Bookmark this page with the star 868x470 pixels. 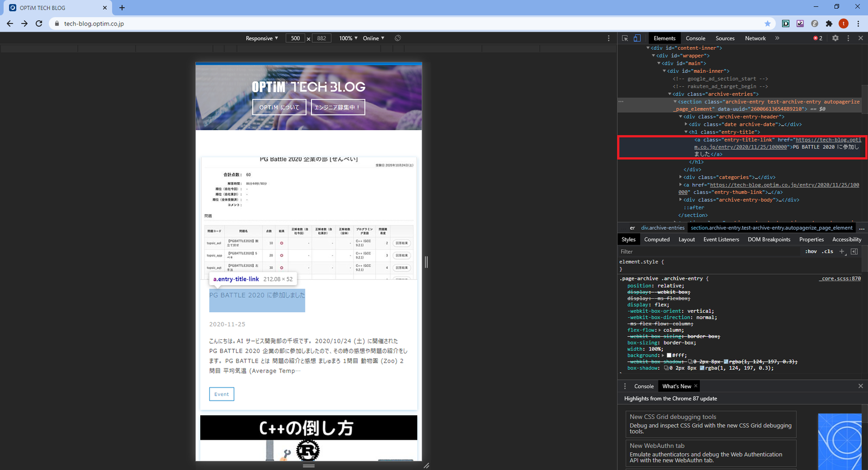[x=768, y=23]
